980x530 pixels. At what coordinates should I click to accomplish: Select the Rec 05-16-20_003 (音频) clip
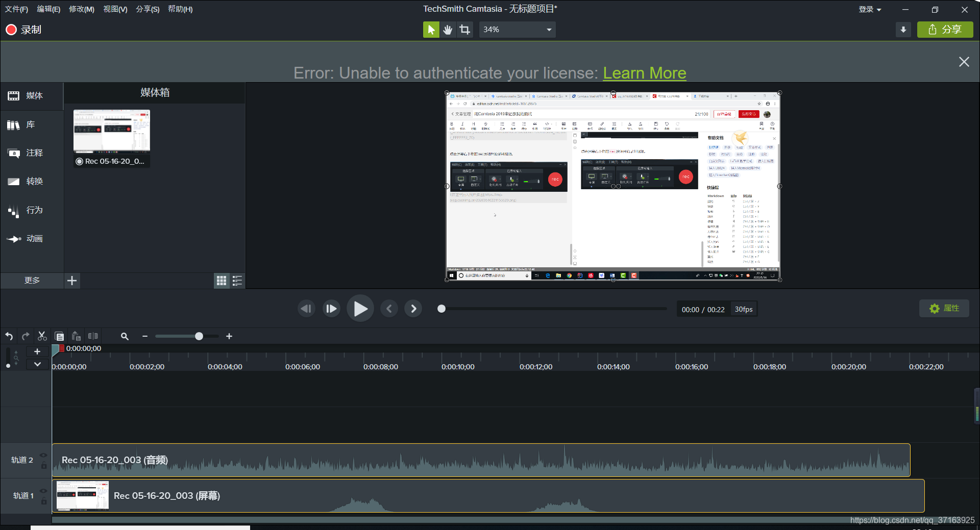click(x=481, y=460)
